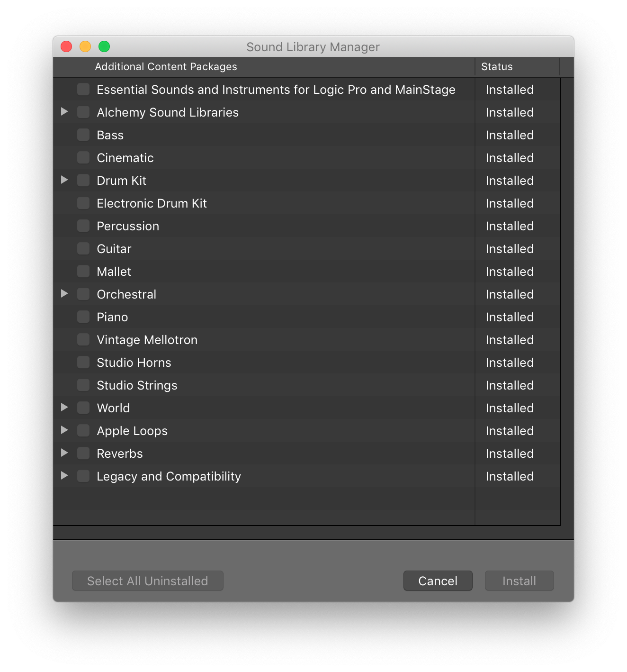Expand Legacy and Compatibility items

click(x=64, y=476)
